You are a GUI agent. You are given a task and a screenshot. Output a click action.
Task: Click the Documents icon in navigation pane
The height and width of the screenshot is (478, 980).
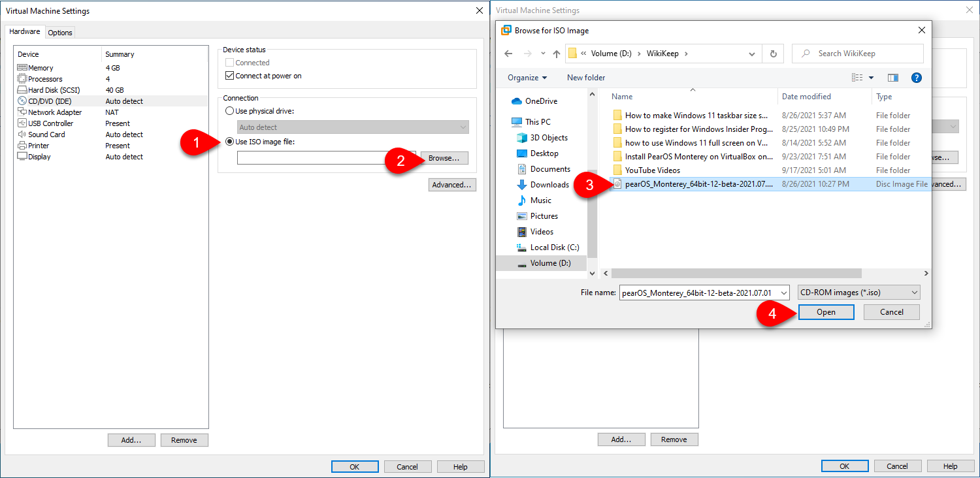pyautogui.click(x=522, y=169)
